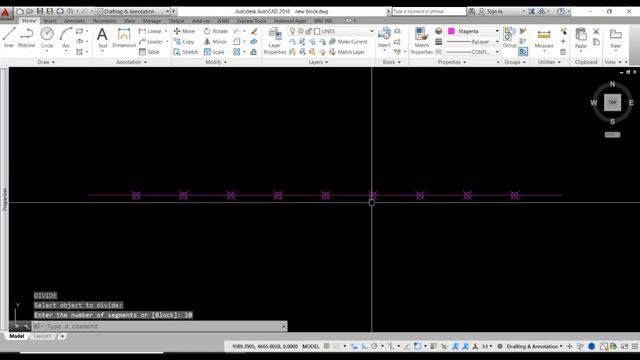
Task: Expand the Modify panel
Action: pos(216,62)
